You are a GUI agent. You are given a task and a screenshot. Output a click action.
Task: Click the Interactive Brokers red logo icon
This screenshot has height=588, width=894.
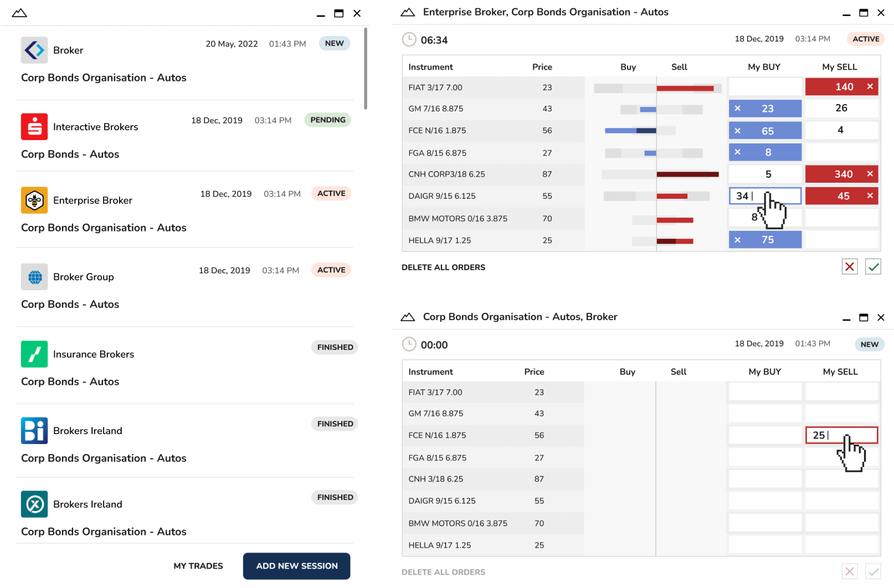click(x=34, y=127)
